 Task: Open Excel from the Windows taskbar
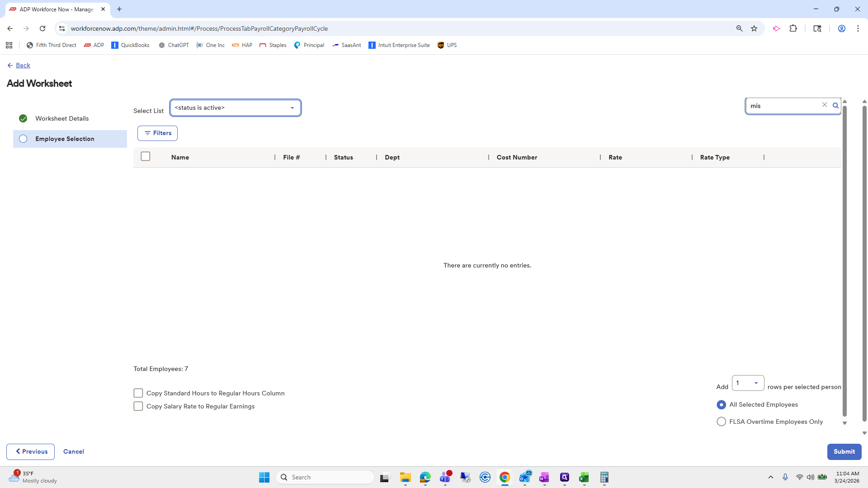point(584,477)
